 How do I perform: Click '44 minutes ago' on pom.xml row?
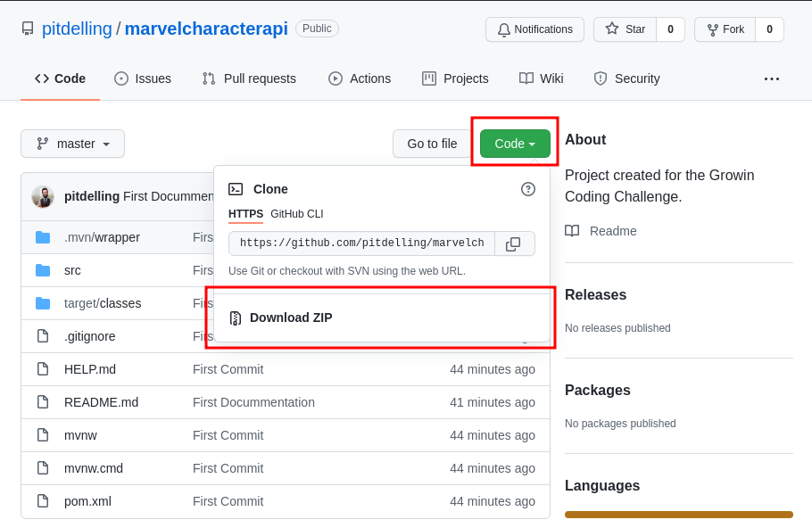(493, 501)
